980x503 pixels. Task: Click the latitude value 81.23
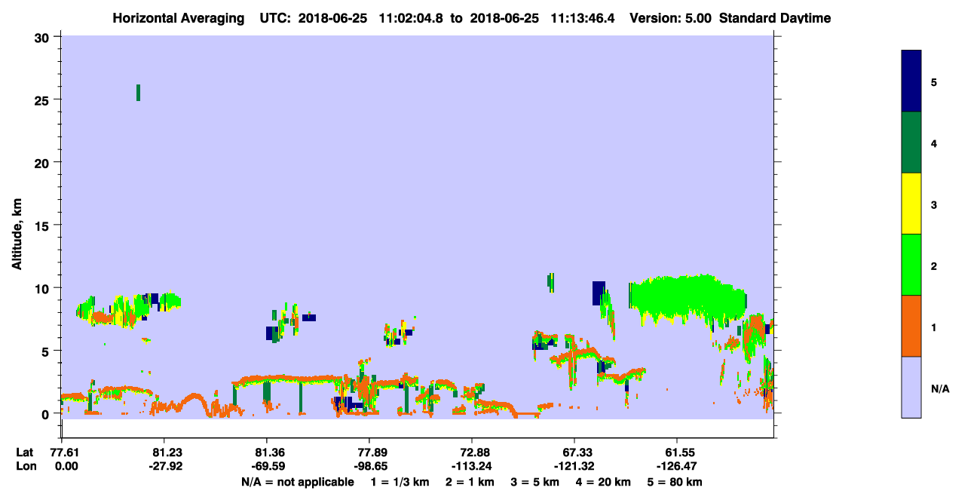tap(164, 452)
